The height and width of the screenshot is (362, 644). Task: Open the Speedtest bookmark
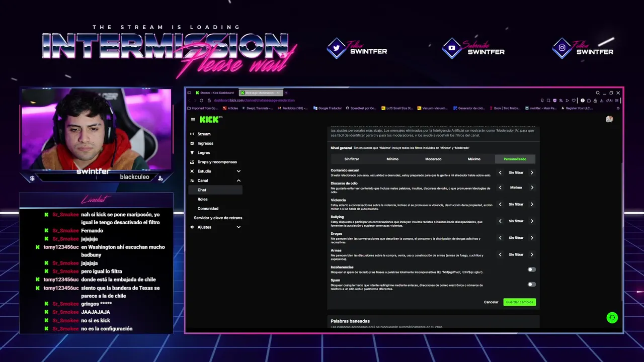coord(361,108)
